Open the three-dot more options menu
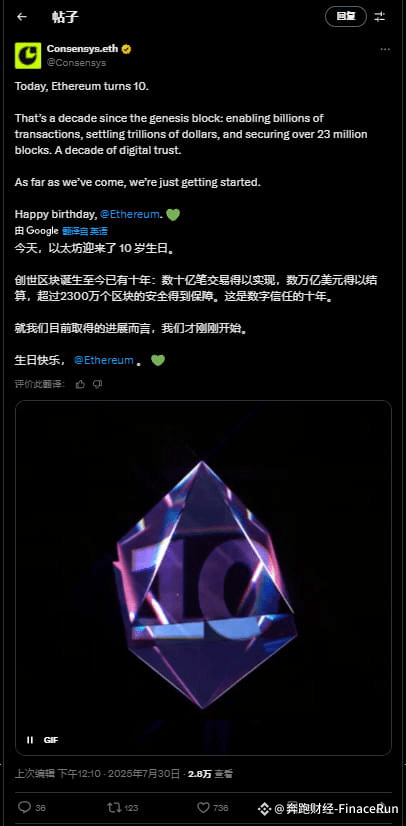Image resolution: width=406 pixels, height=826 pixels. 385,50
